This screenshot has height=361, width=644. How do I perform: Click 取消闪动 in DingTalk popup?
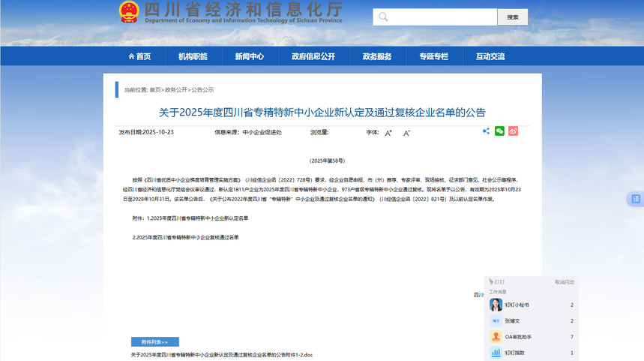click(565, 282)
